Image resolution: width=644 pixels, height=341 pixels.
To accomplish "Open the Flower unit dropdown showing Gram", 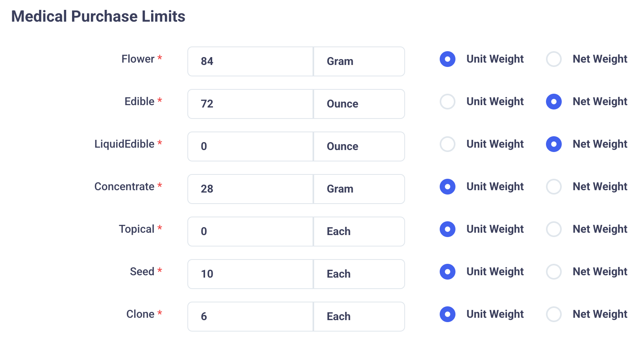I will point(359,61).
